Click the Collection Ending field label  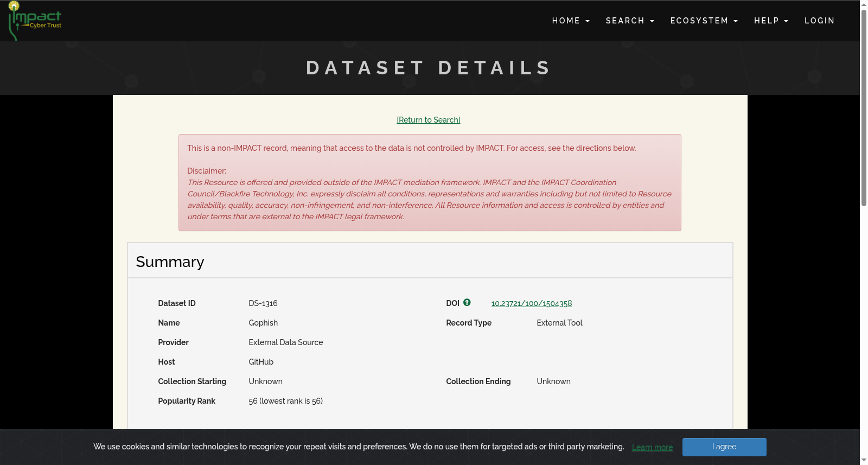pyautogui.click(x=478, y=381)
